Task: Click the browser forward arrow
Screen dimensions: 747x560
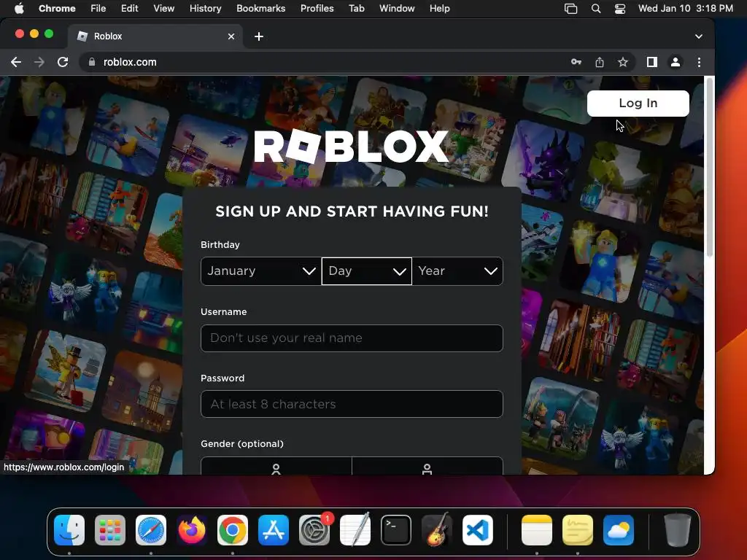Action: 39,62
